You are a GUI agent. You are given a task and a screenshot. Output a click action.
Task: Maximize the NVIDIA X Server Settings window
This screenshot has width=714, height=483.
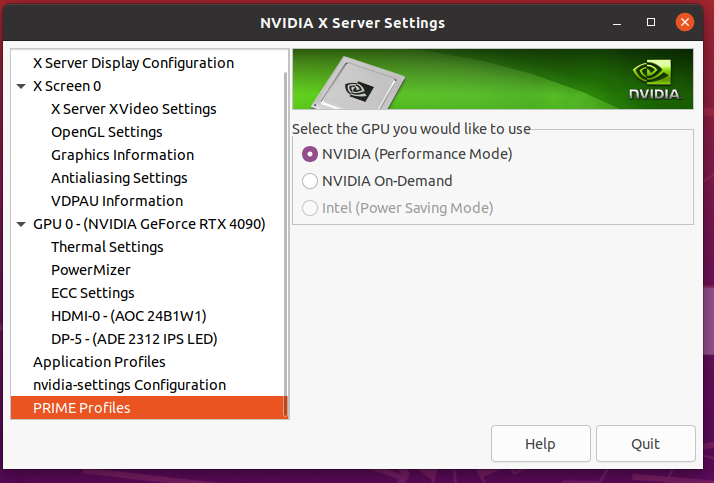pyautogui.click(x=651, y=22)
